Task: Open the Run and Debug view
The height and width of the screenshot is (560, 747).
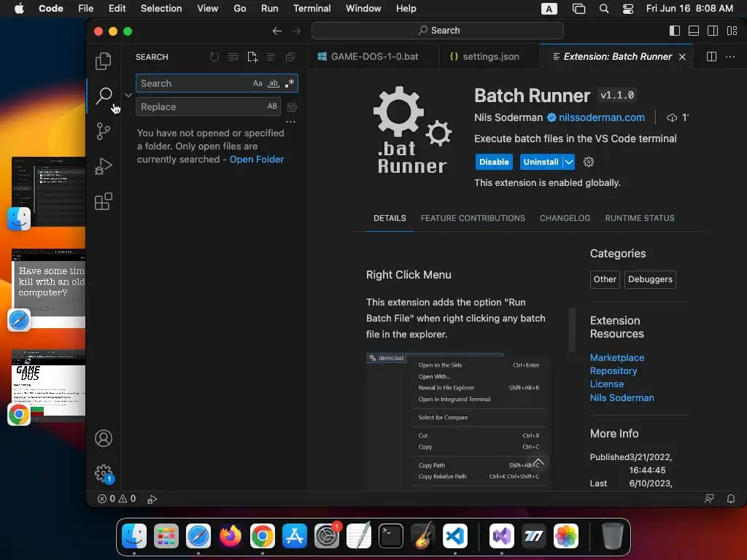Action: click(104, 166)
